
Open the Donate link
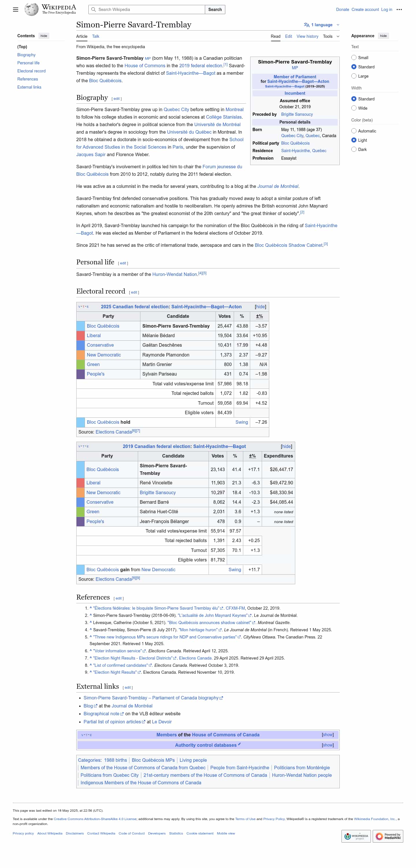click(x=342, y=10)
